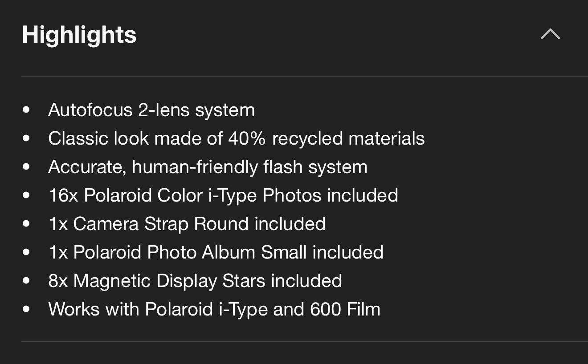Click "Works with Polaroid i-Type and 600 Film"
The height and width of the screenshot is (364, 588).
pyautogui.click(x=214, y=309)
